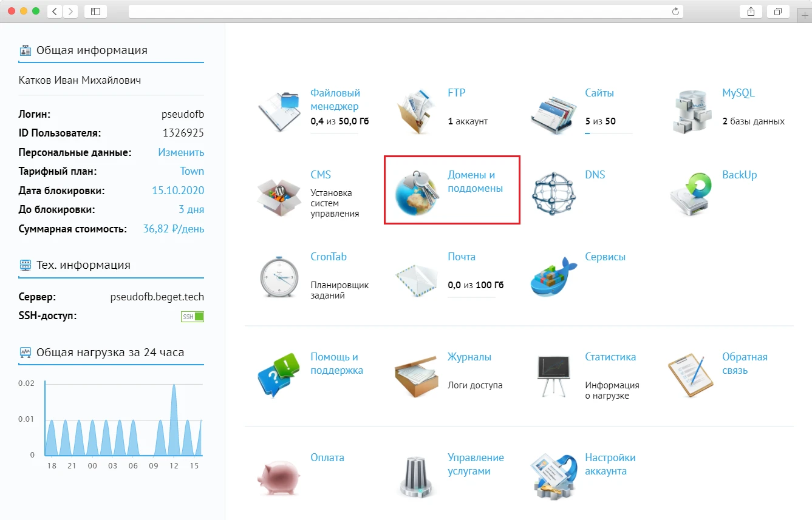Click the browser sidebar toggle button
812x520 pixels.
[95, 12]
